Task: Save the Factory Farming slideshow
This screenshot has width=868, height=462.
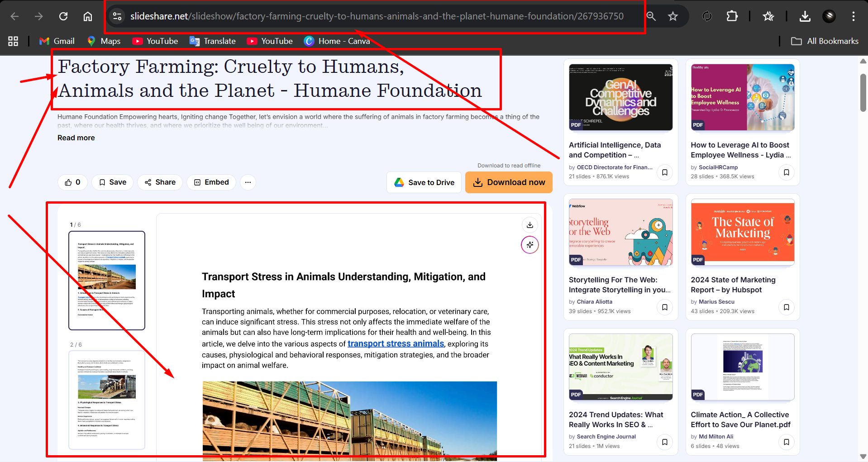Action: click(113, 182)
